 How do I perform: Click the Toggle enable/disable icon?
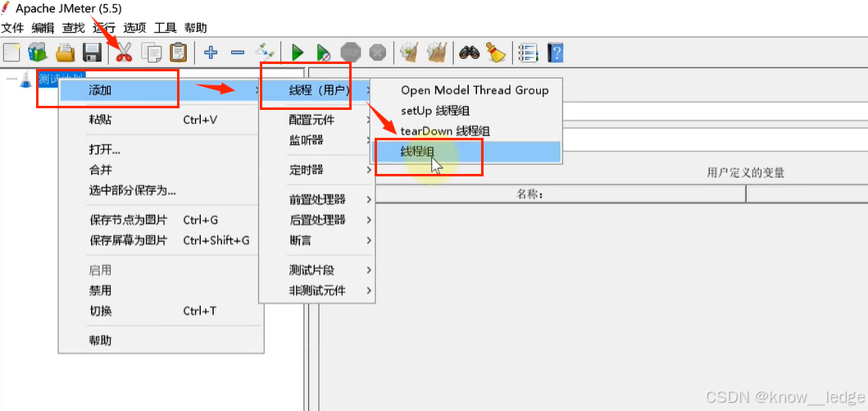(x=265, y=53)
